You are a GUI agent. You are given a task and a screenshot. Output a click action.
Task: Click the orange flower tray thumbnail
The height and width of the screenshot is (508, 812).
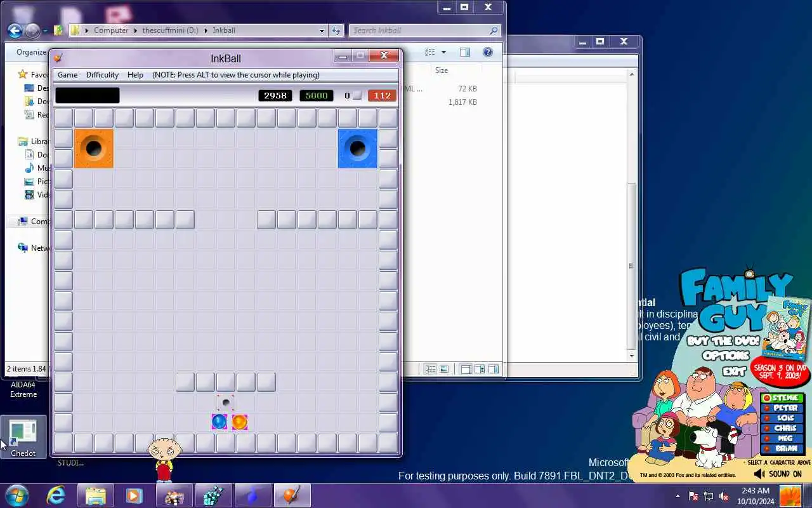790,496
